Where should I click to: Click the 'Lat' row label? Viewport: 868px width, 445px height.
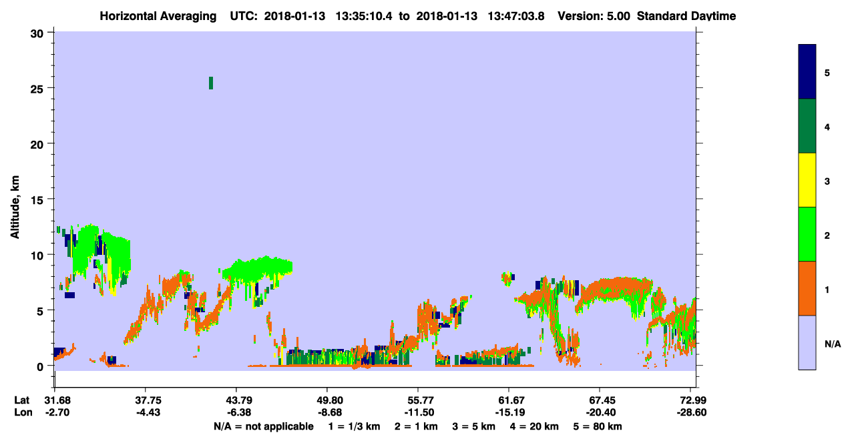point(21,400)
